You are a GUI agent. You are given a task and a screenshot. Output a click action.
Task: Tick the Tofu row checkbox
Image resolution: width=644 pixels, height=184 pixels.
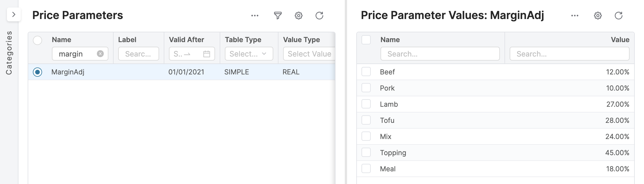tap(366, 120)
